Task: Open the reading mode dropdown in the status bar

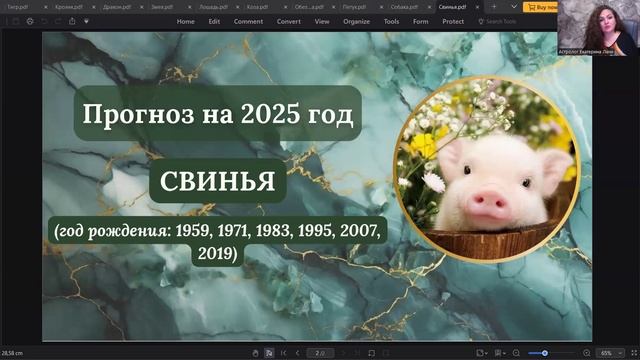Action: pyautogui.click(x=500, y=353)
